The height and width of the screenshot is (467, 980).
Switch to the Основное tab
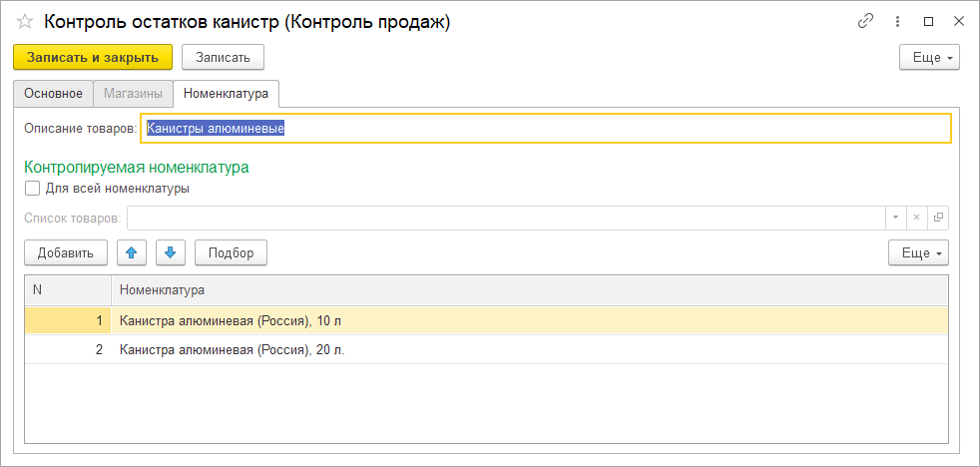click(x=53, y=94)
